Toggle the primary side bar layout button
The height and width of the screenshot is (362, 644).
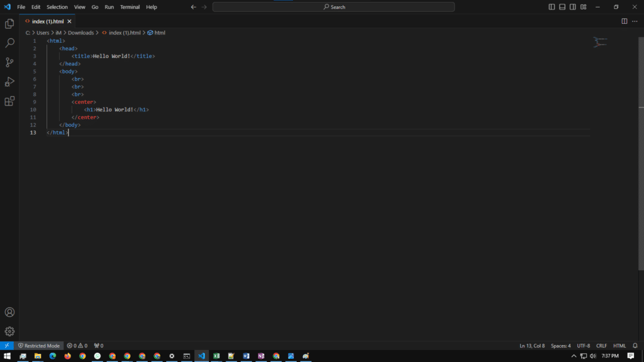tap(552, 7)
